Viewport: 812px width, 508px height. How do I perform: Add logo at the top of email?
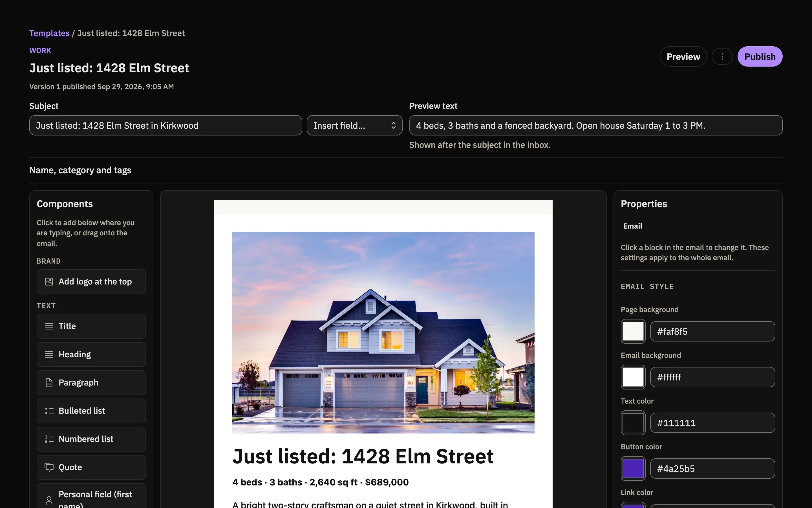click(x=91, y=282)
